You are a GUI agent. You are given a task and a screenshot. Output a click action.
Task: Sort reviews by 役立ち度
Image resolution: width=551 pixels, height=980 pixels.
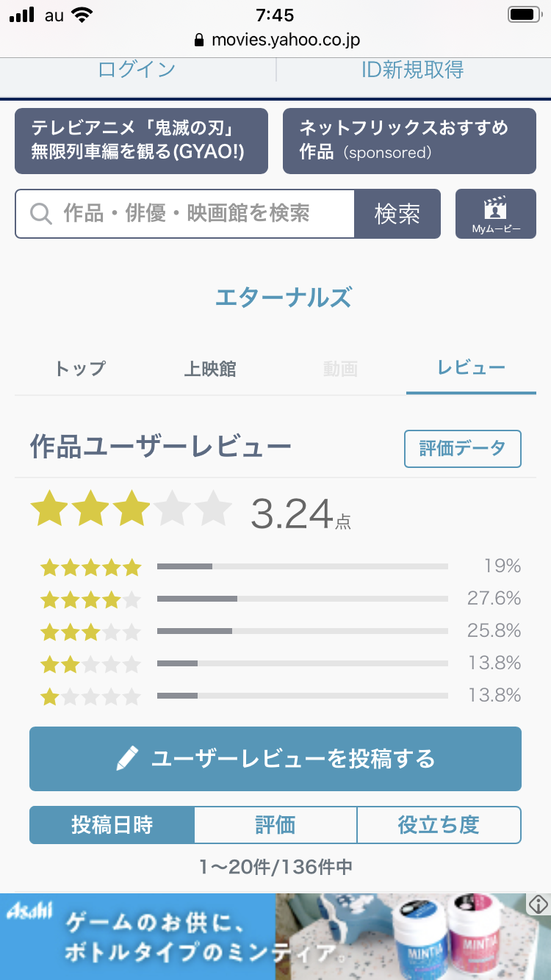point(439,825)
